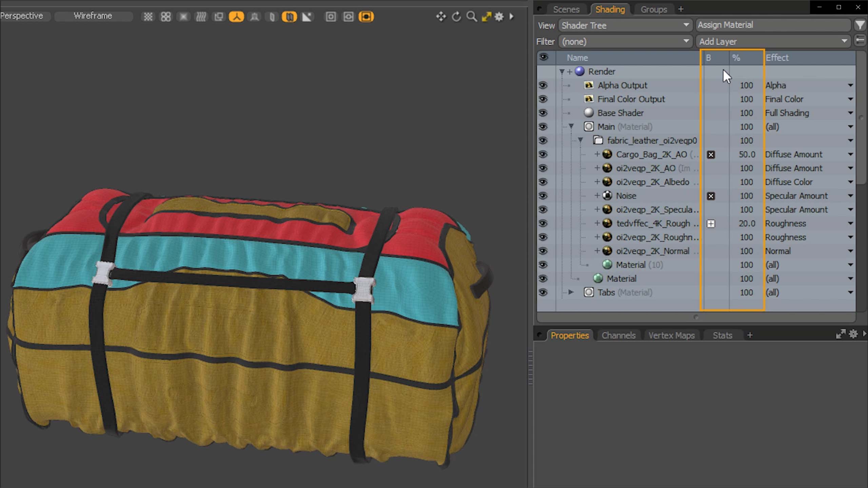Image resolution: width=868 pixels, height=488 pixels.
Task: Click the first framed-square icon in viewport toolbar
Action: coord(331,17)
